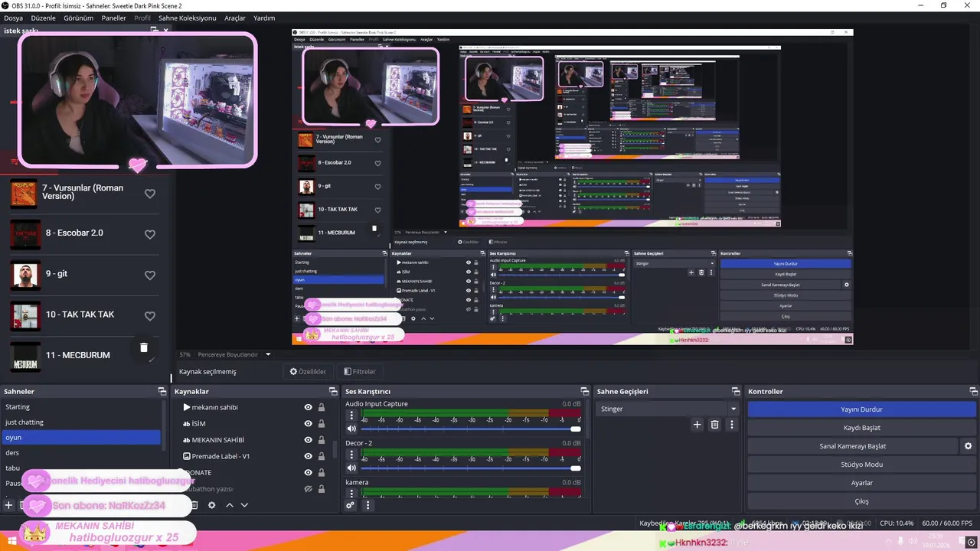Viewport: 980px width, 551px height.
Task: Undock the Sahne Geçişleri panel
Action: pyautogui.click(x=736, y=391)
